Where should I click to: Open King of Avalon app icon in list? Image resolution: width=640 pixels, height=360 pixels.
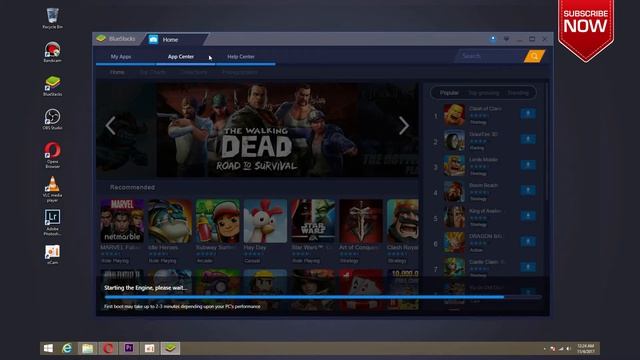pyautogui.click(x=454, y=217)
